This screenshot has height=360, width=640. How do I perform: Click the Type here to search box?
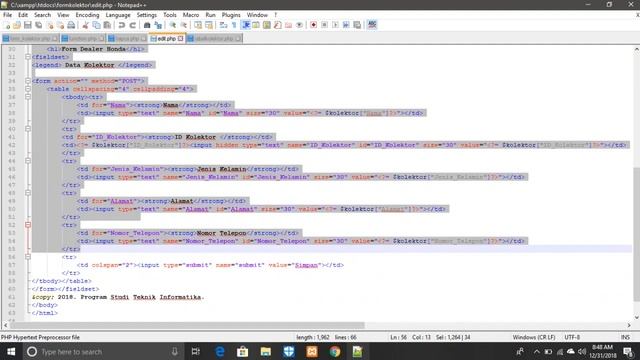click(102, 351)
